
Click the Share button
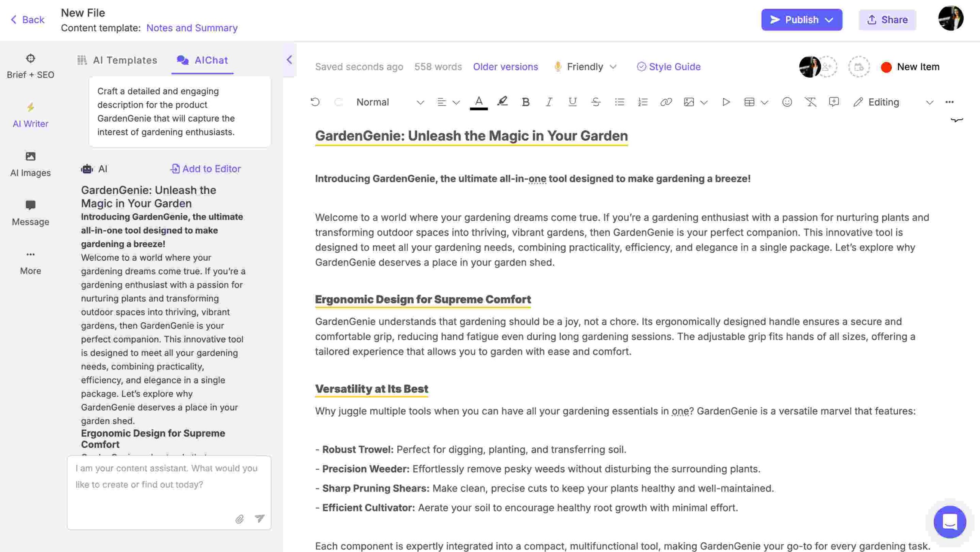point(887,20)
